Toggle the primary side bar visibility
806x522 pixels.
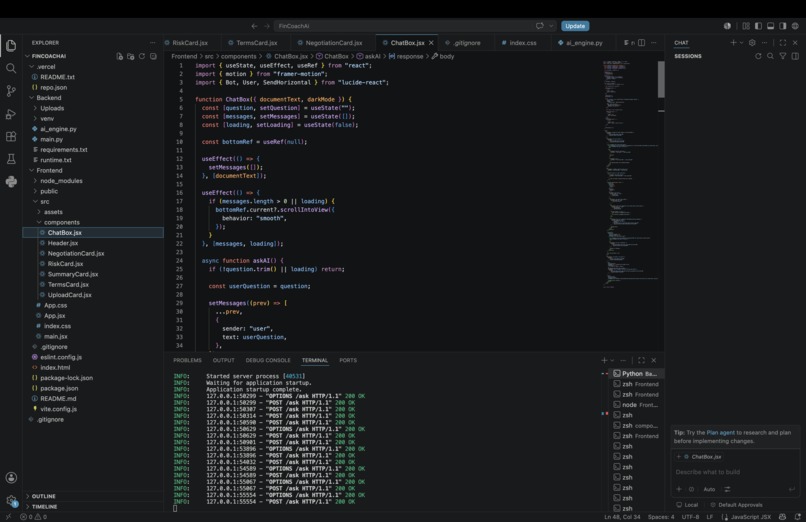click(x=758, y=26)
